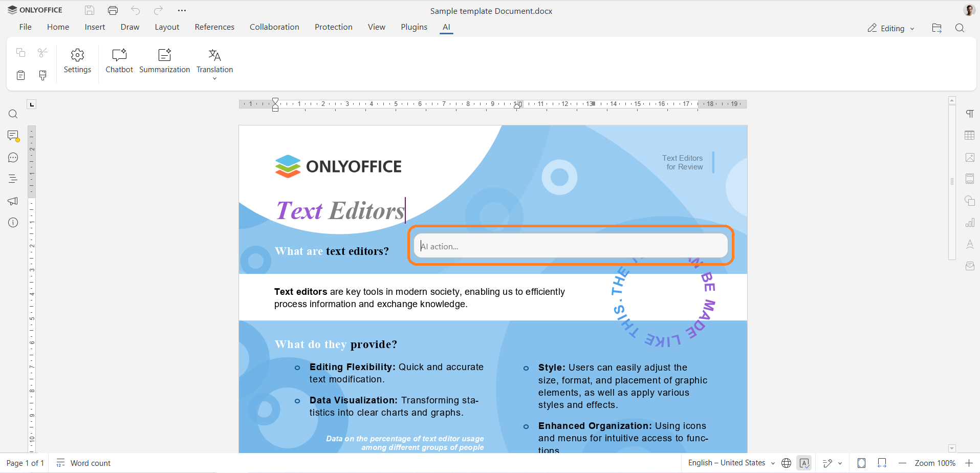Image resolution: width=980 pixels, height=473 pixels.
Task: Expand the Translation options
Action: 214,79
